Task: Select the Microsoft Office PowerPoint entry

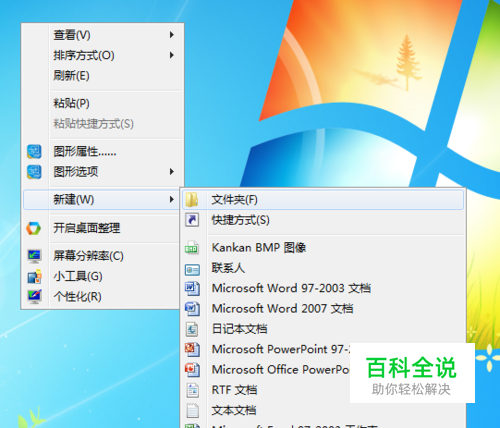Action: click(267, 370)
